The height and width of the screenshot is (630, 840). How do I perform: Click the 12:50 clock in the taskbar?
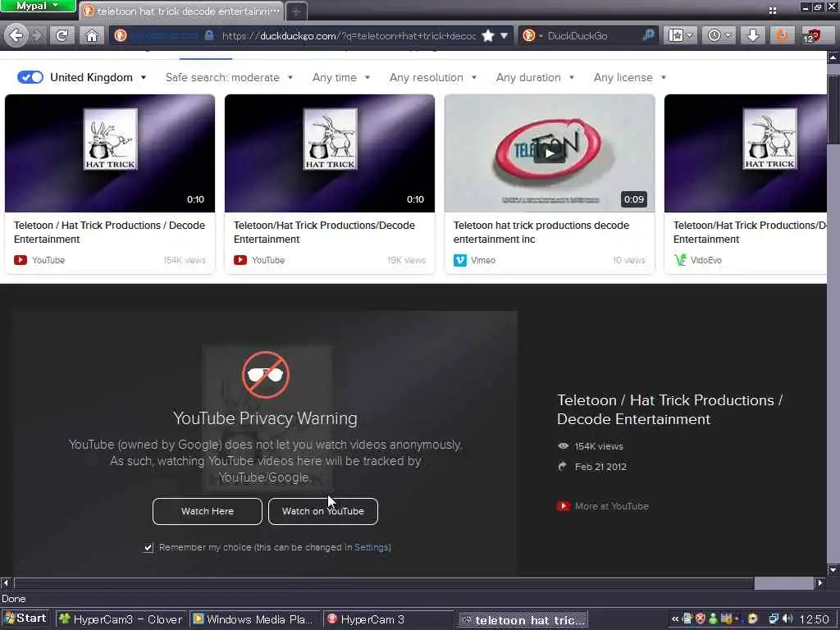tap(815, 619)
